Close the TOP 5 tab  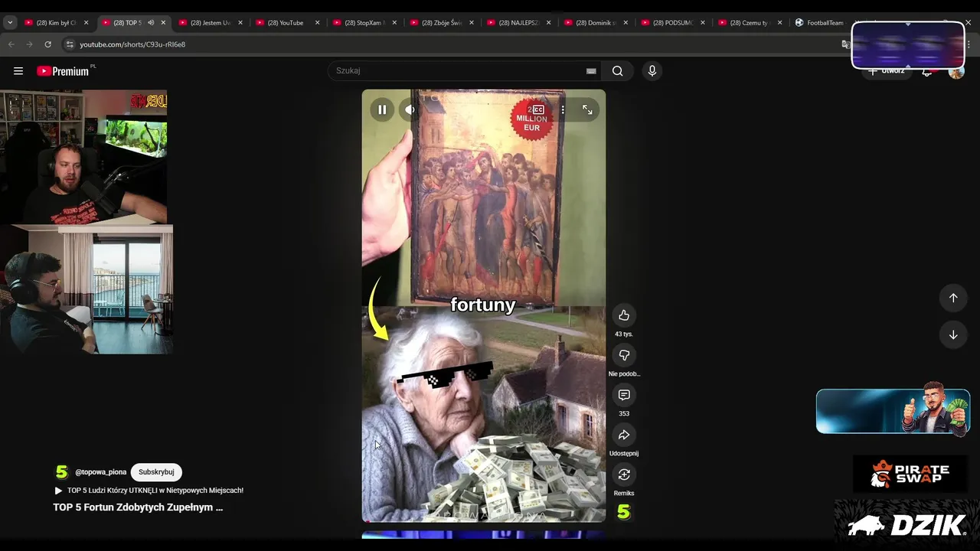point(163,23)
